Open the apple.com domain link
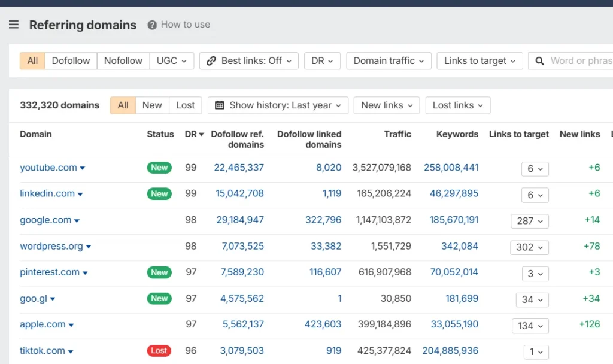The width and height of the screenshot is (613, 364). (x=43, y=324)
